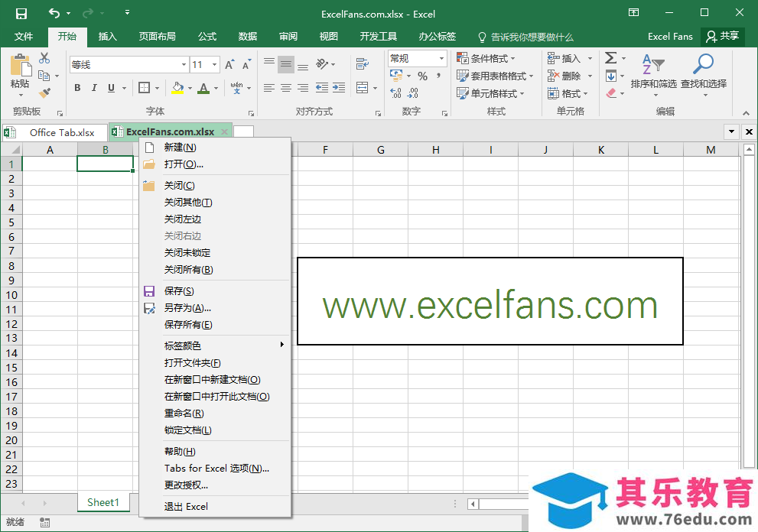The image size is (758, 532).
Task: Open font color dropdown arrow
Action: coord(216,88)
